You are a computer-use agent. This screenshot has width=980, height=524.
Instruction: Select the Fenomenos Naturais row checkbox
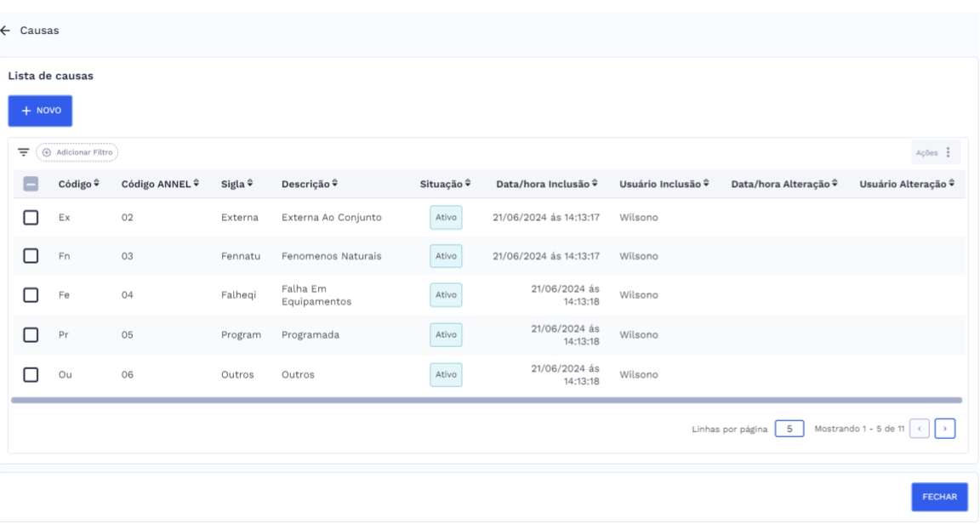pyautogui.click(x=31, y=256)
